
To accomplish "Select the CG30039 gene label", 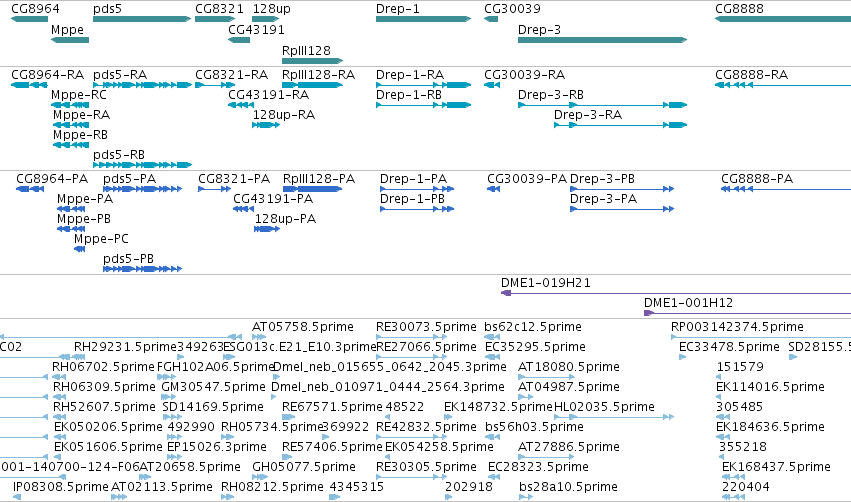I will click(512, 9).
